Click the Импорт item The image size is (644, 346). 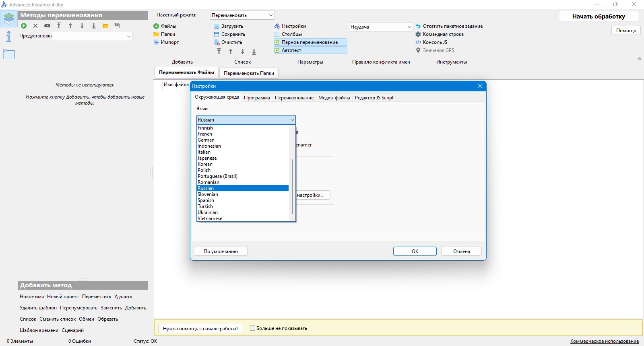click(166, 42)
